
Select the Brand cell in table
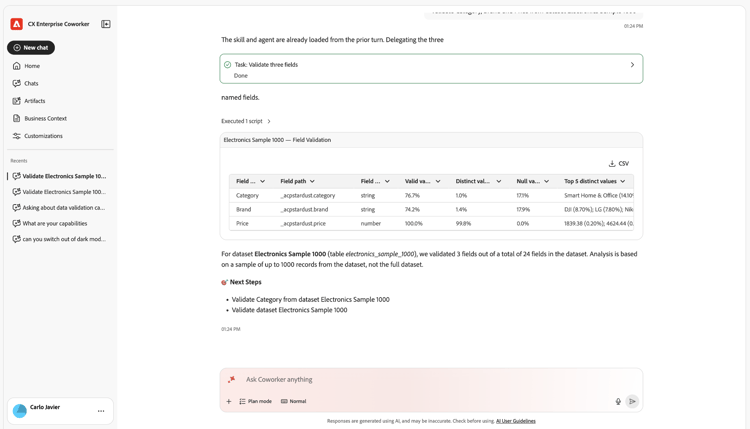tap(243, 209)
